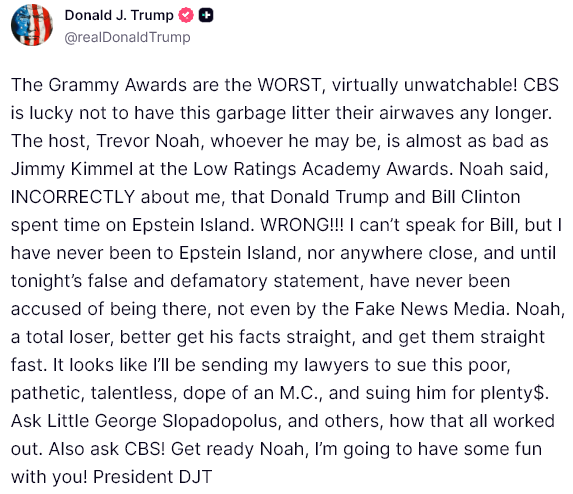Click the name Little George Slopadopolus

[164, 421]
